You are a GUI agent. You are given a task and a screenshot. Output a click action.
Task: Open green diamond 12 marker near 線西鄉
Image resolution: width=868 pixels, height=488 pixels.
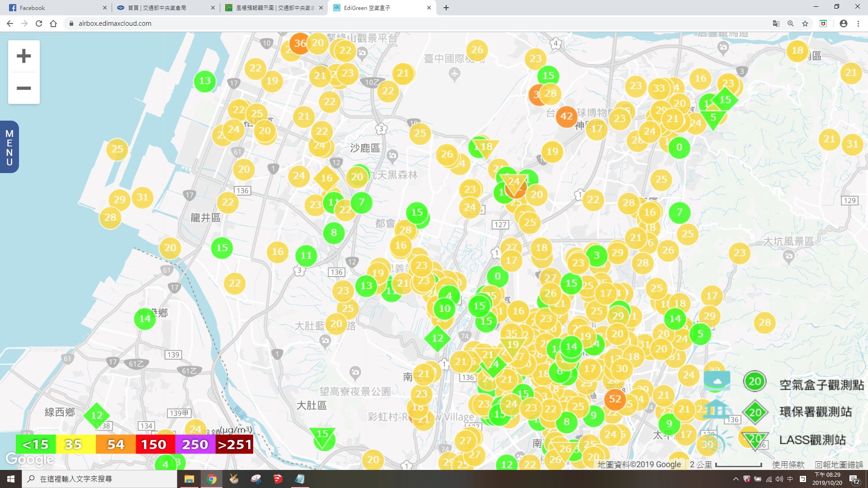96,416
